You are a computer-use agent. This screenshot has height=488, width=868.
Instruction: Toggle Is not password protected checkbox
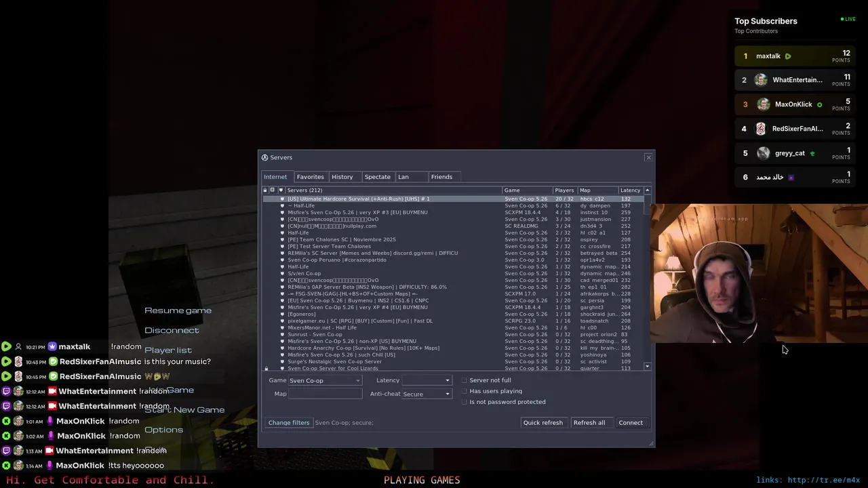(465, 402)
